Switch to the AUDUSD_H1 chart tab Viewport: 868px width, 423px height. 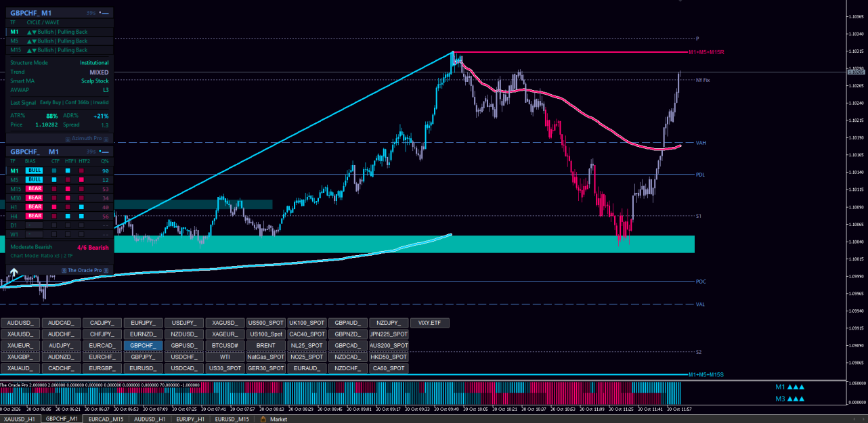[150, 419]
